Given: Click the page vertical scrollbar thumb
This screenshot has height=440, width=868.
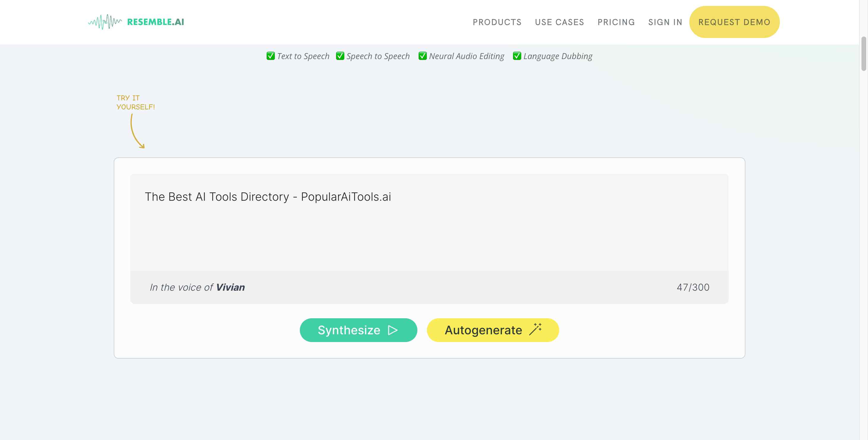Looking at the screenshot, I should coord(863,54).
